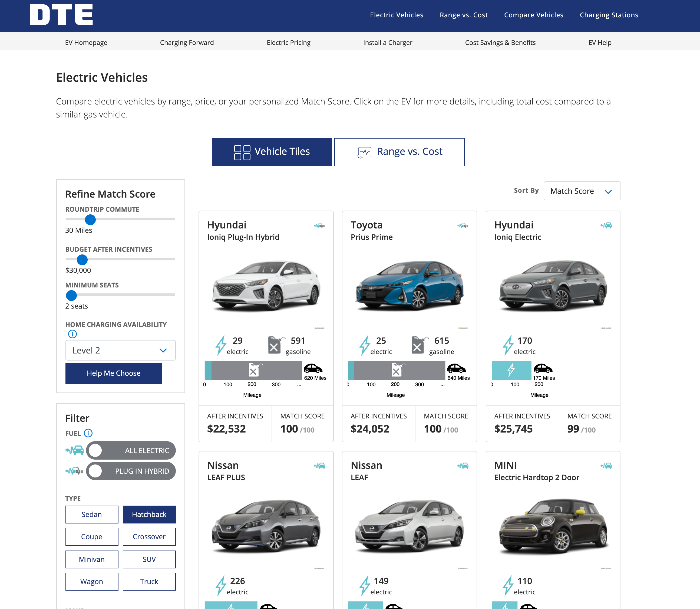This screenshot has width=700, height=609.
Task: Select the SUV vehicle type filter
Action: (149, 559)
